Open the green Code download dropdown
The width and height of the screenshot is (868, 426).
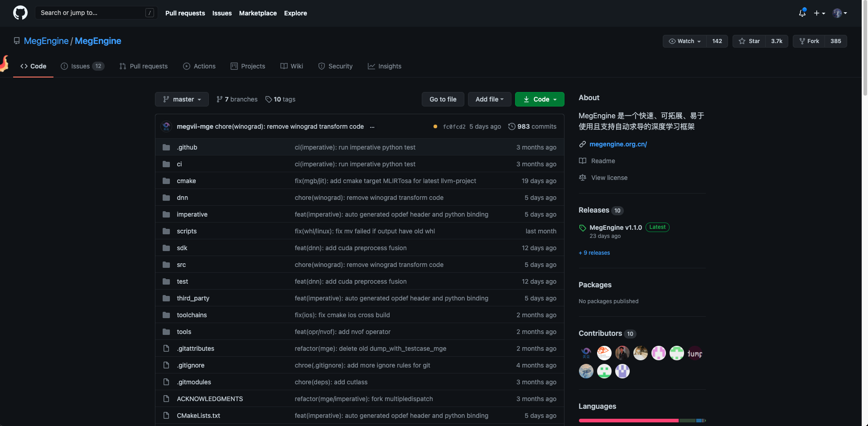[x=540, y=99]
